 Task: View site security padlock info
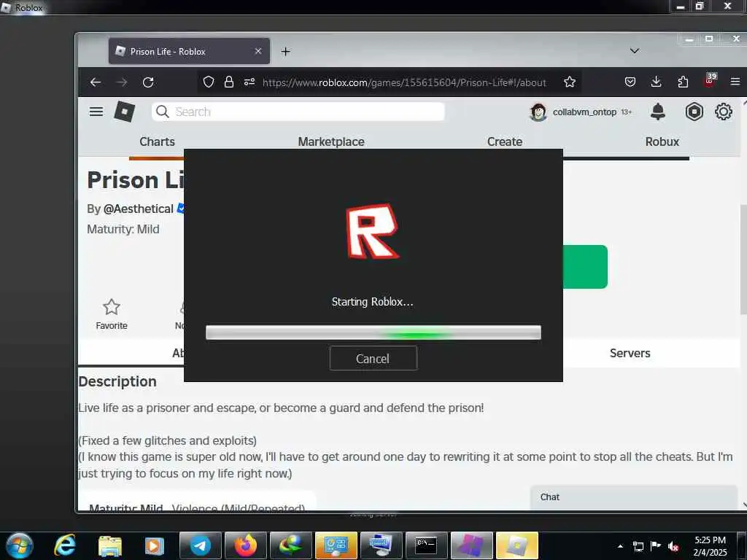coord(228,82)
